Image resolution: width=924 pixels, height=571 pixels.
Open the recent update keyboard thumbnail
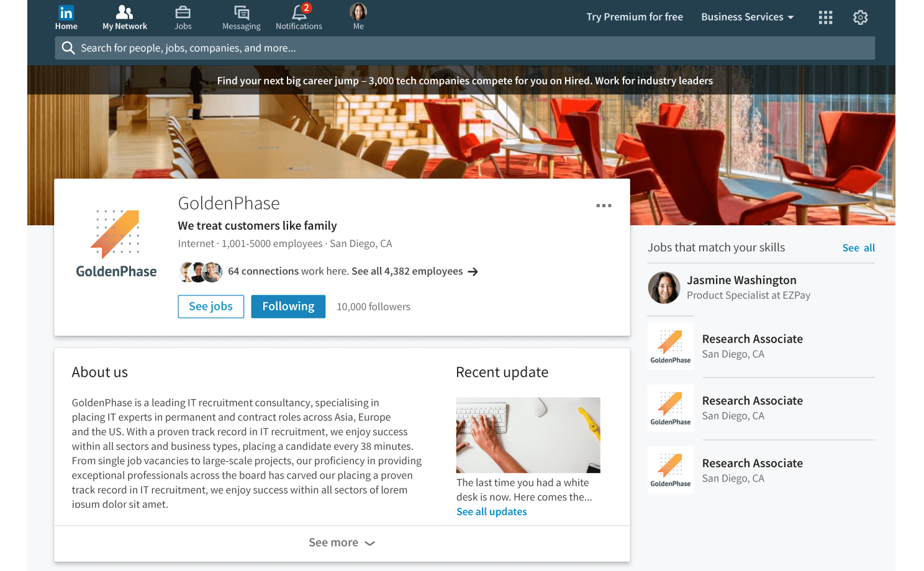pos(528,435)
